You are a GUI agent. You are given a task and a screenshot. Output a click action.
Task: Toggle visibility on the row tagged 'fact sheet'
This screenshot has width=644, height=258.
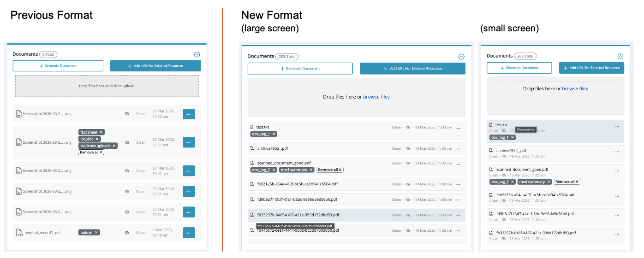127,142
